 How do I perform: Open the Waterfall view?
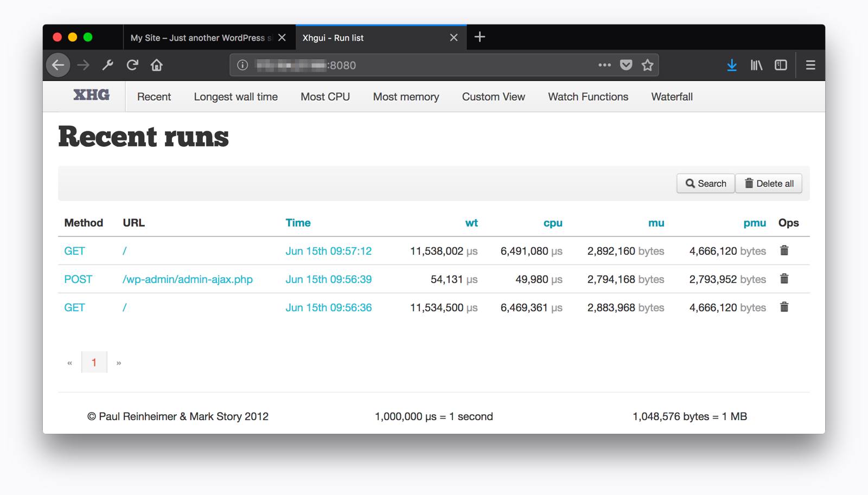[x=672, y=97]
